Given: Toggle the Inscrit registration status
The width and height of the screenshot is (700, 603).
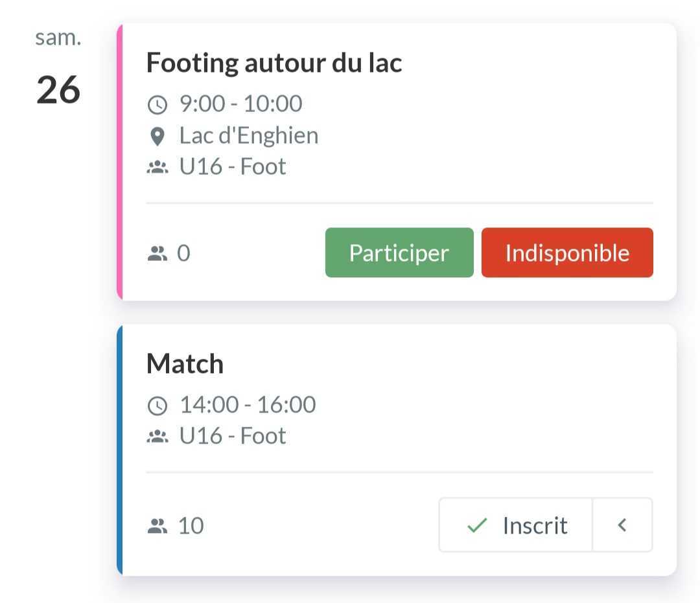Looking at the screenshot, I should pos(516,525).
